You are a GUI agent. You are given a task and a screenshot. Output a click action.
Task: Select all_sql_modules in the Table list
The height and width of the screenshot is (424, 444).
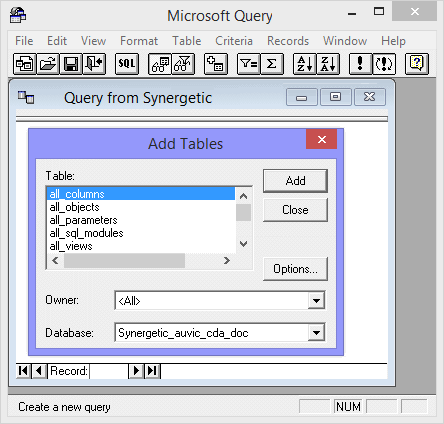coord(141,233)
